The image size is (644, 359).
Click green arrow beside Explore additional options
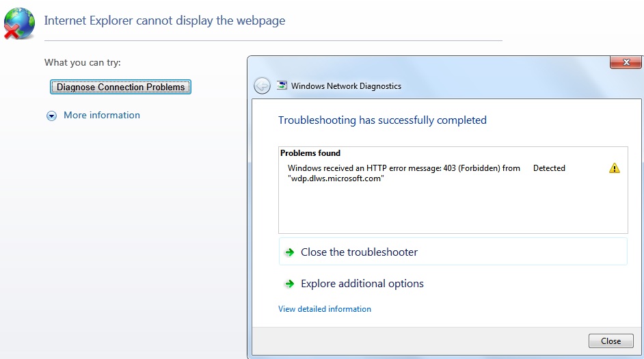click(x=290, y=284)
